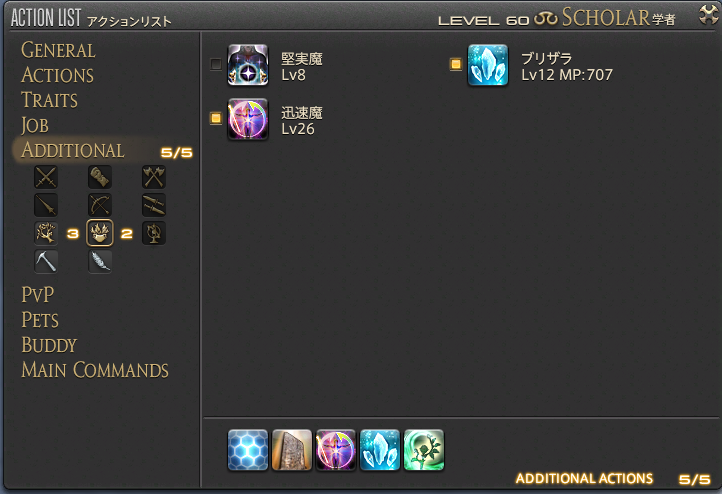Select the crossed axes marauder icon
Screen dimensions: 722x494
click(x=154, y=177)
